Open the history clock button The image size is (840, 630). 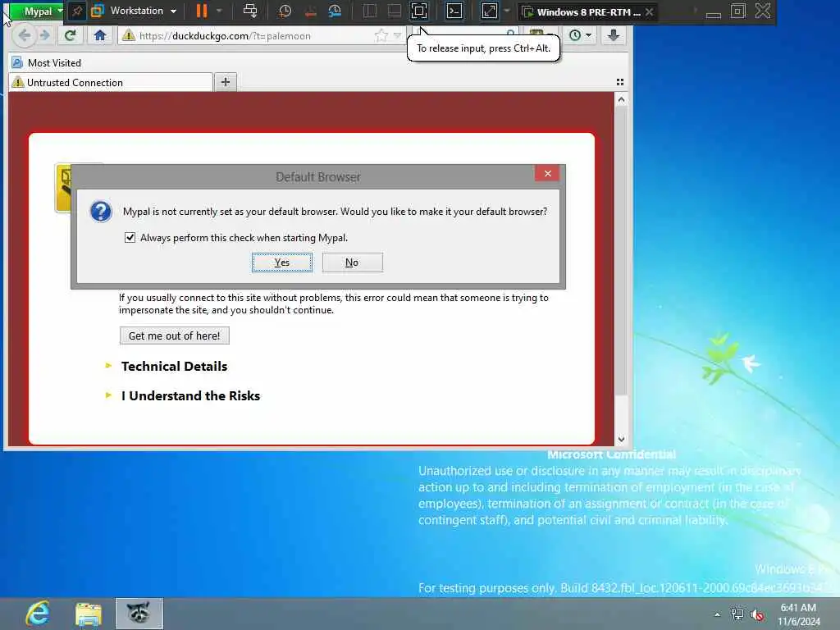click(575, 35)
